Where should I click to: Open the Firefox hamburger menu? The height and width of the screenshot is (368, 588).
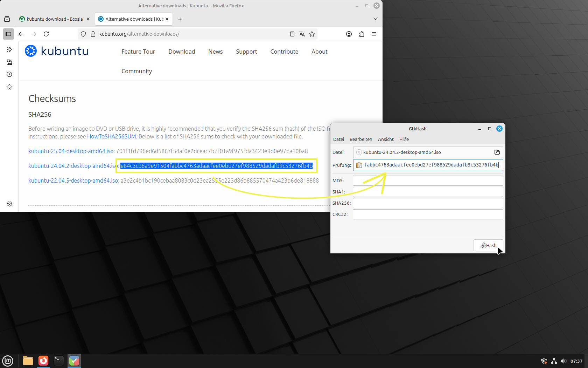click(x=374, y=34)
